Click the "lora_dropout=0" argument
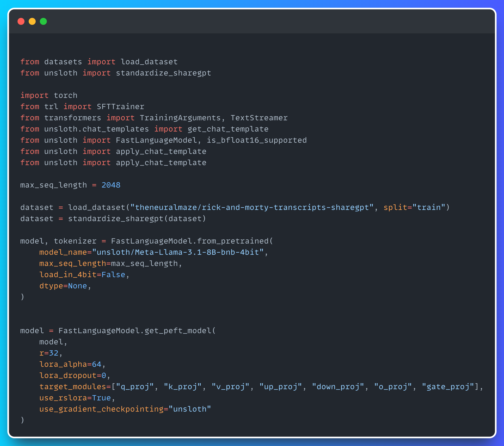This screenshot has height=446, width=504. [x=73, y=375]
